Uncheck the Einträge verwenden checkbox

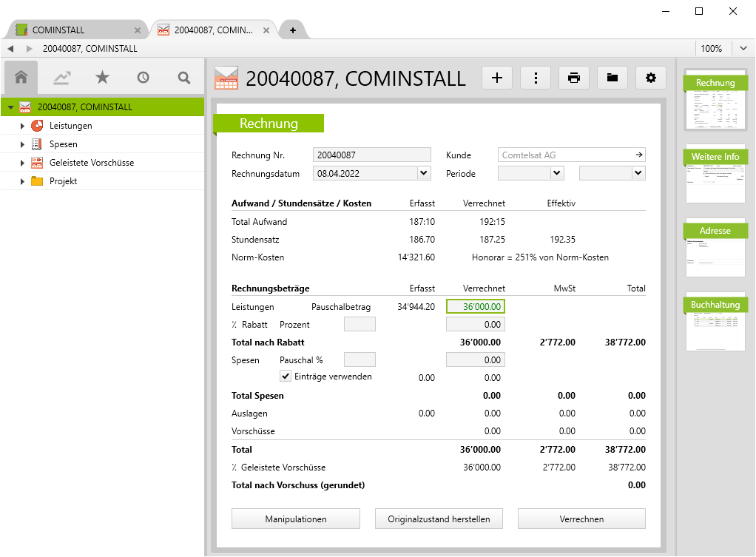tap(285, 377)
